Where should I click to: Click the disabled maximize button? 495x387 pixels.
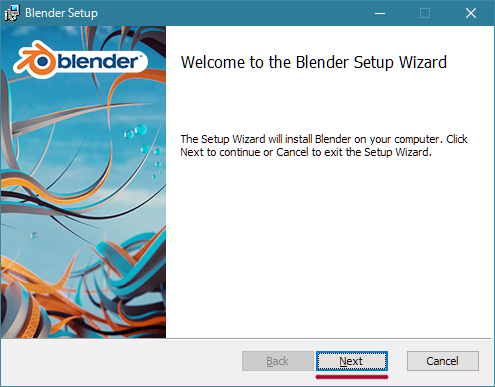coord(425,13)
